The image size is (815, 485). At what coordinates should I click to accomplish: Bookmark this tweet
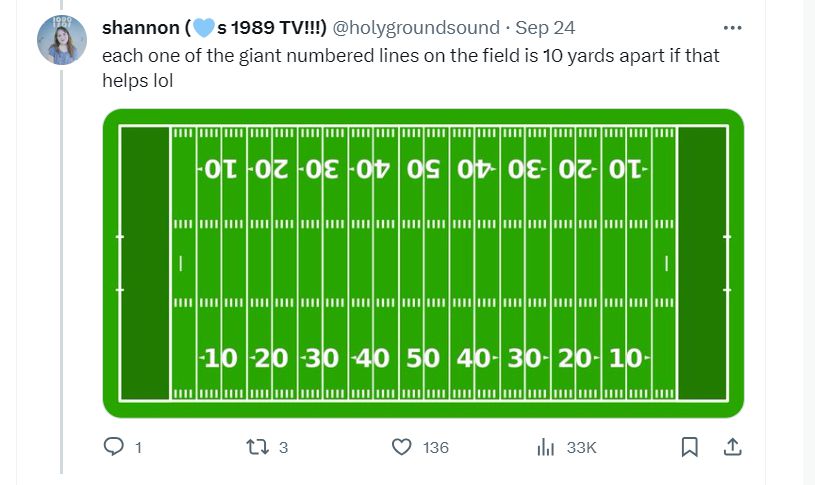pos(689,447)
